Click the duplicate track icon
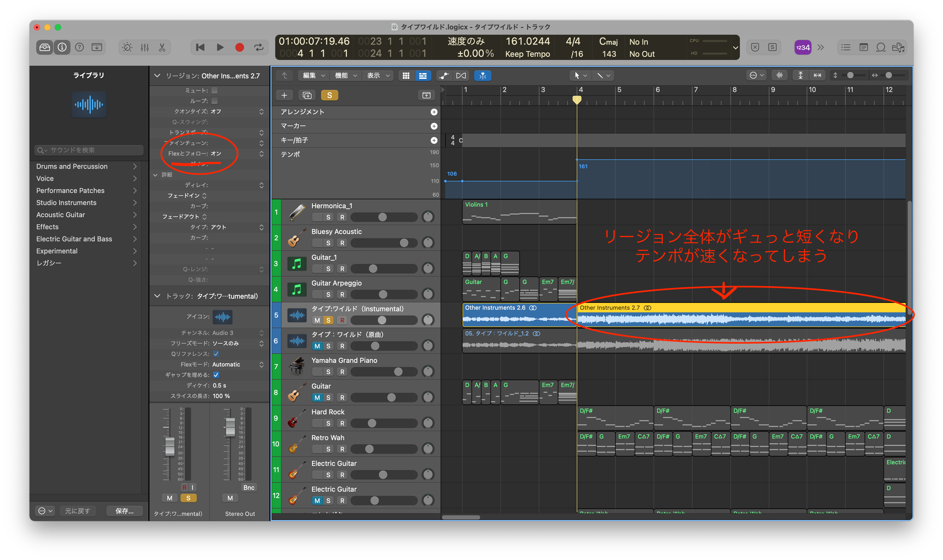Screen dimensions: 943x560 [x=307, y=95]
